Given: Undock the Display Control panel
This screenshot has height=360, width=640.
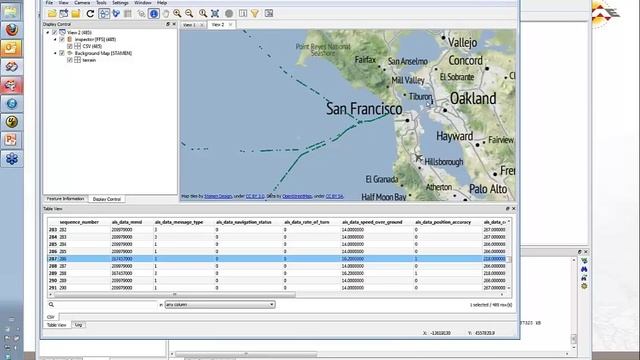Looking at the screenshot, I should coord(168,24).
